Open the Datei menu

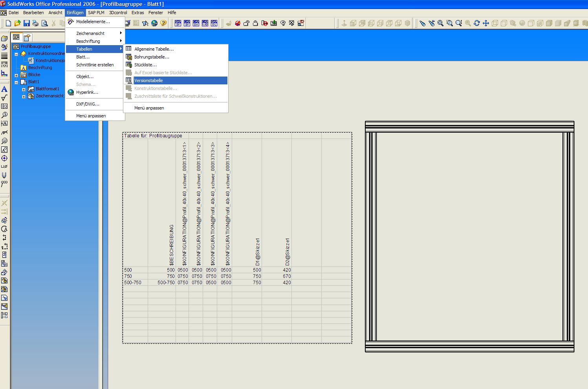(x=14, y=13)
